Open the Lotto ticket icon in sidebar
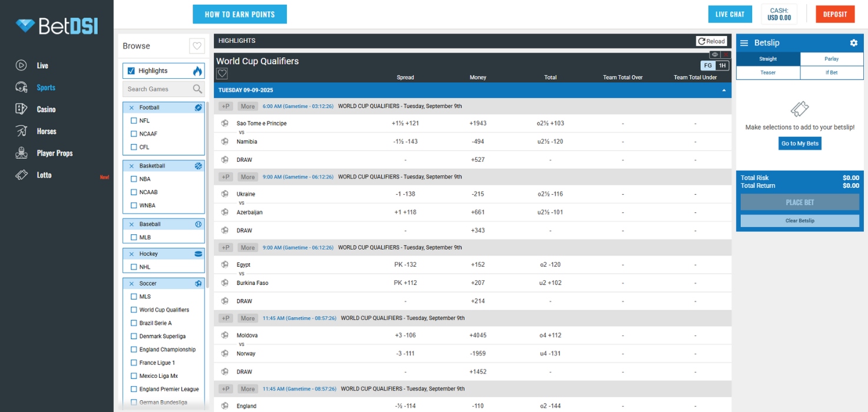The image size is (868, 412). pyautogui.click(x=21, y=175)
